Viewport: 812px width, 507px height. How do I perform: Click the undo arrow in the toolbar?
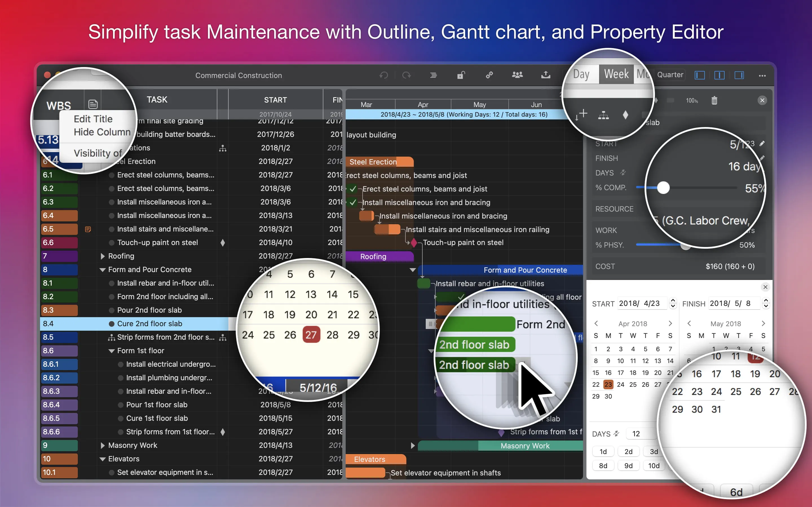point(383,75)
